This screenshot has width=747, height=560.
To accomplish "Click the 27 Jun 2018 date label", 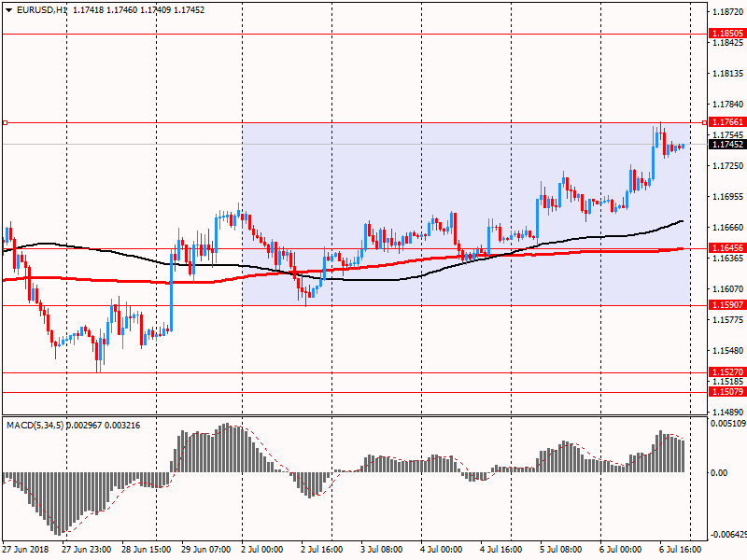I will click(26, 549).
